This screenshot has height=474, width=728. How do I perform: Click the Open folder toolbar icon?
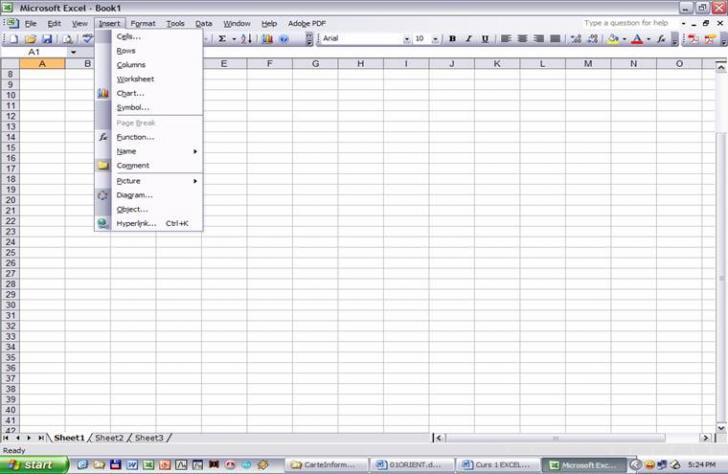coord(30,39)
